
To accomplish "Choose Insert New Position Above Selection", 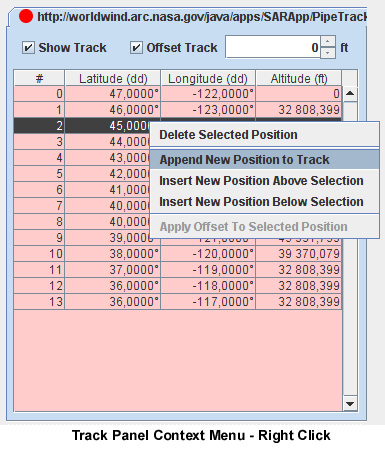I will pyautogui.click(x=265, y=181).
